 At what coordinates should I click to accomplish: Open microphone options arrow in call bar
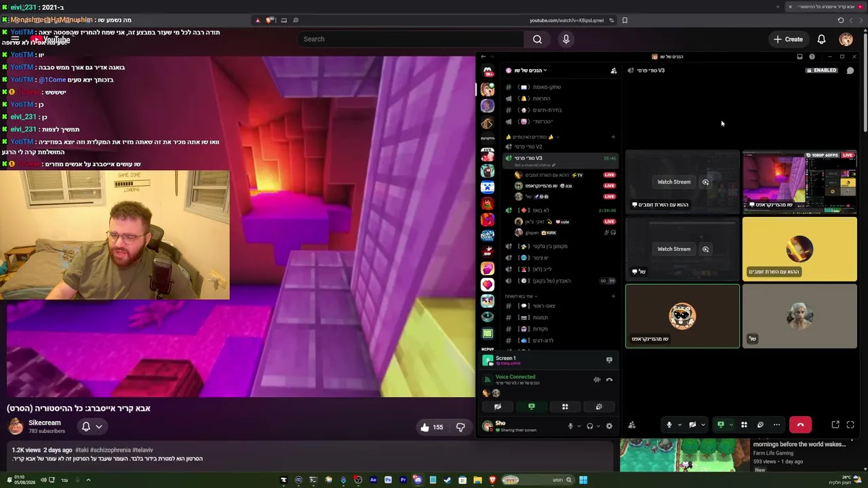point(679,425)
